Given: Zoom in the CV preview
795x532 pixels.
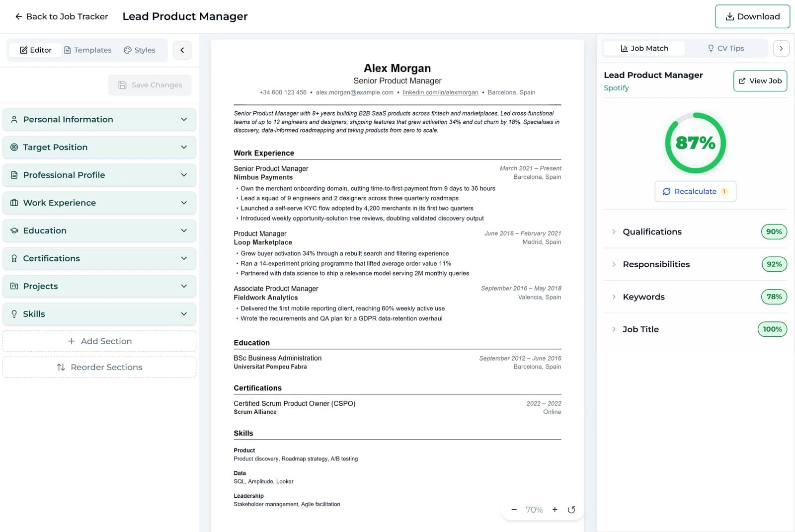Looking at the screenshot, I should pyautogui.click(x=555, y=510).
